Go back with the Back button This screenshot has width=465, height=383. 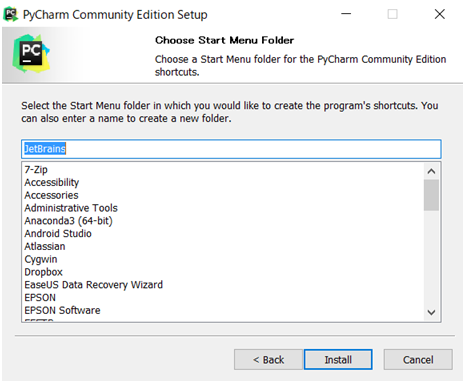click(268, 360)
